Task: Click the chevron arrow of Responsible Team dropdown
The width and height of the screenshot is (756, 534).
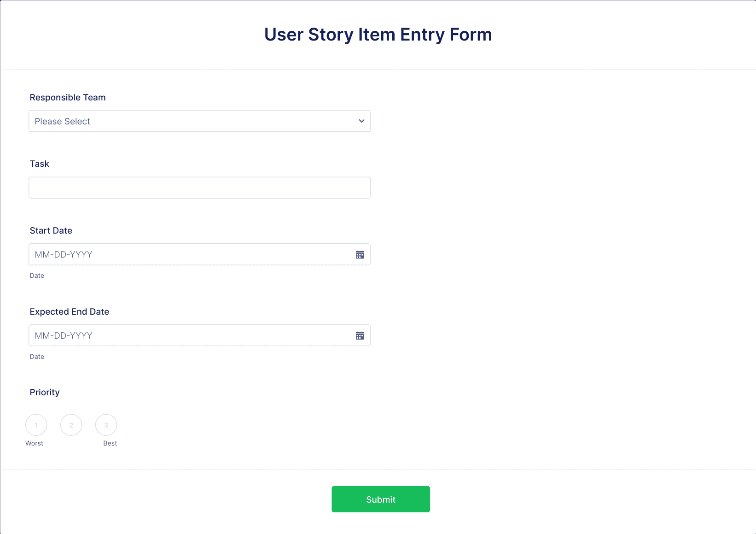Action: point(362,121)
